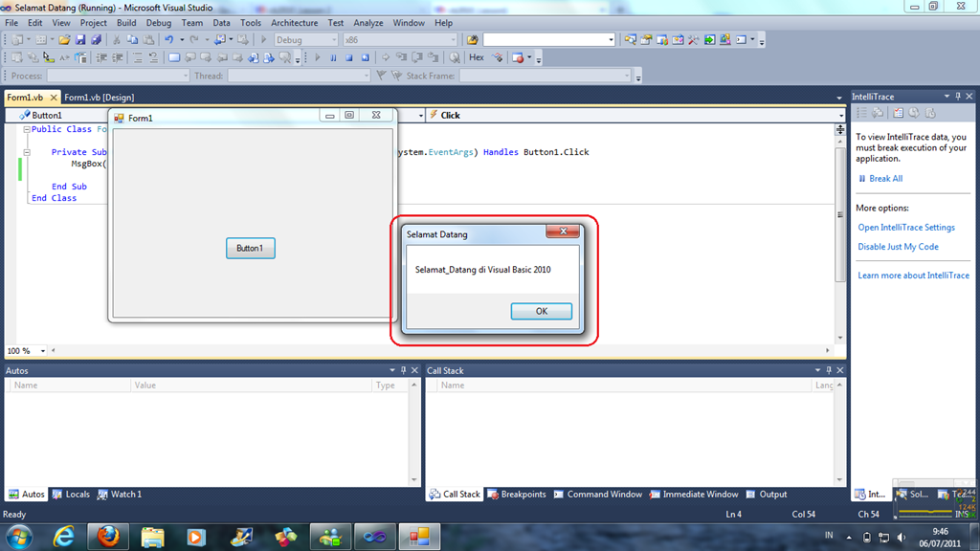This screenshot has width=980, height=551.
Task: Pin the IntelliTrace panel
Action: pos(957,97)
